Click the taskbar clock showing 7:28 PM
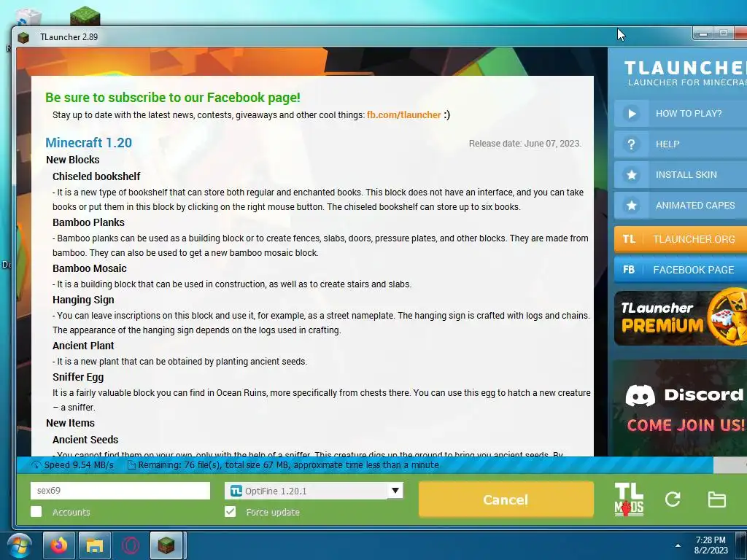The width and height of the screenshot is (747, 560). (x=711, y=545)
